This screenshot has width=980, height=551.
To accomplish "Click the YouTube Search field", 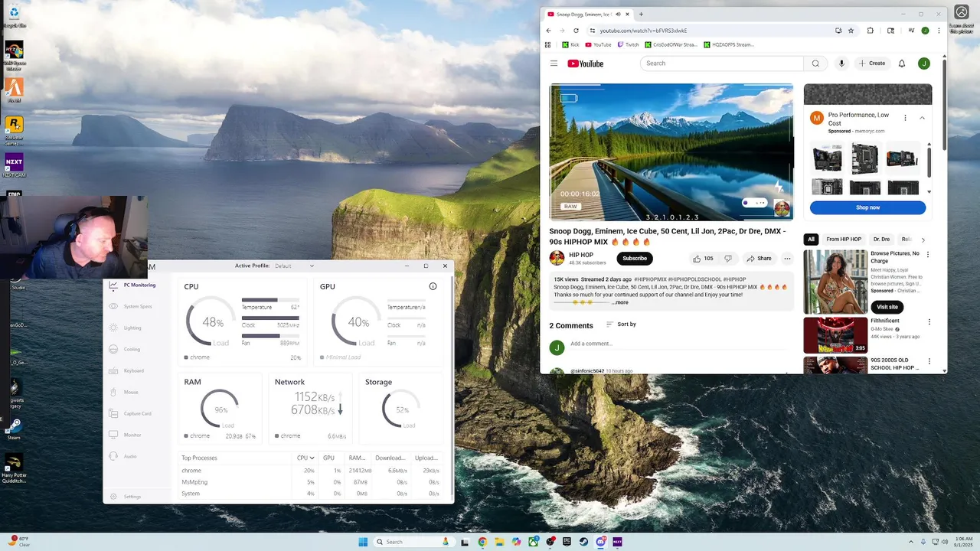I will pos(722,64).
